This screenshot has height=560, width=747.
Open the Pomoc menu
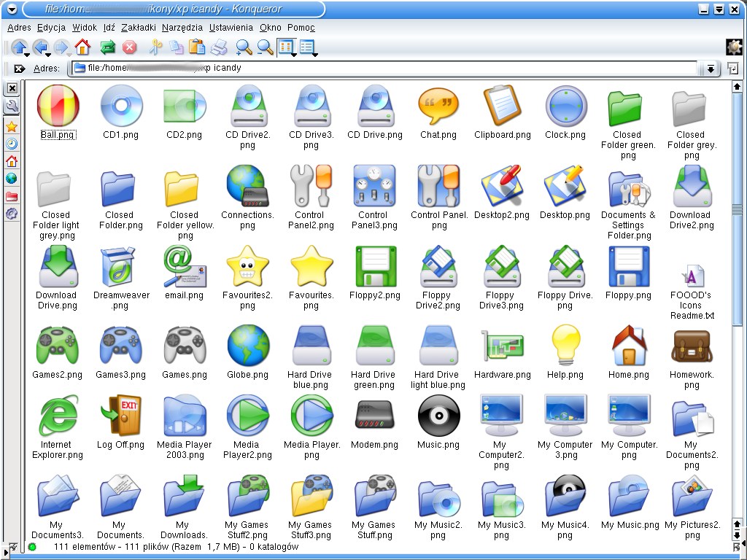(301, 28)
